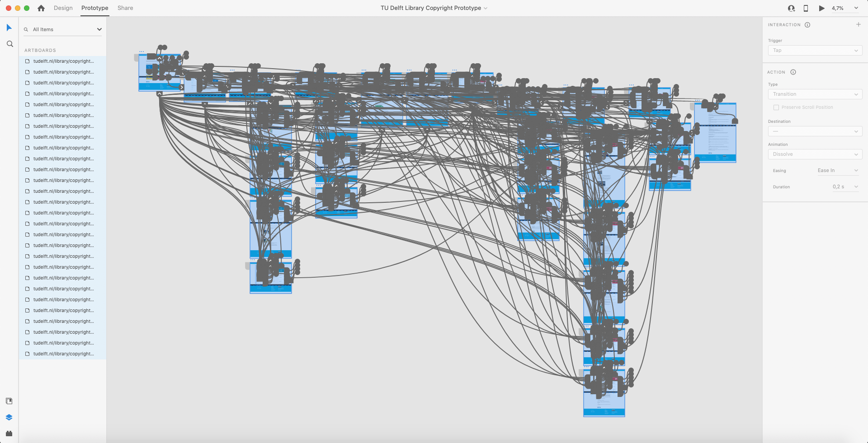
Task: Open the Plugins panel icon
Action: (x=9, y=434)
